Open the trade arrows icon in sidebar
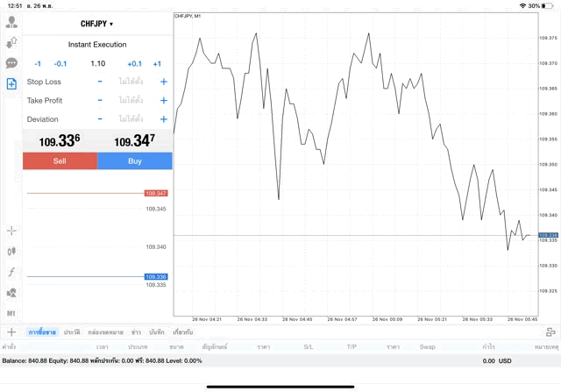 (x=11, y=42)
